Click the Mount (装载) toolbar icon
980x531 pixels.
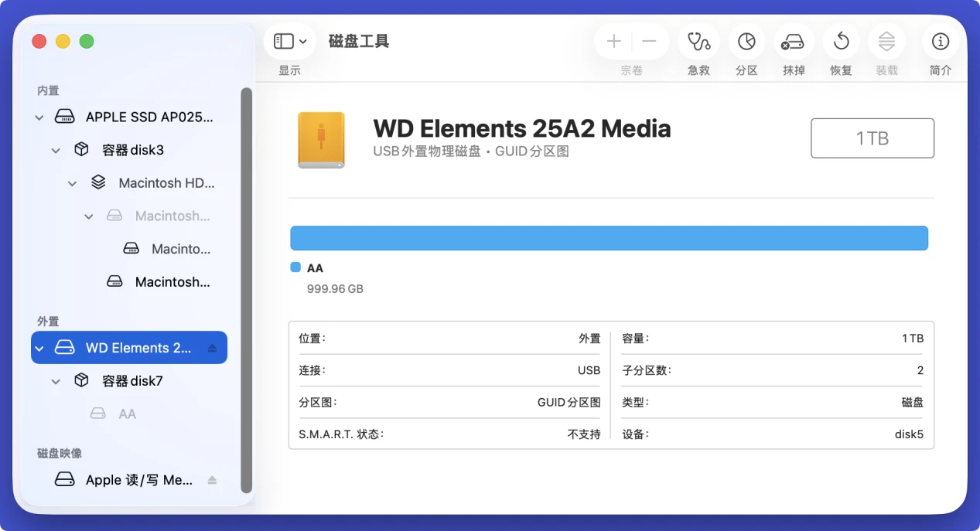[886, 42]
